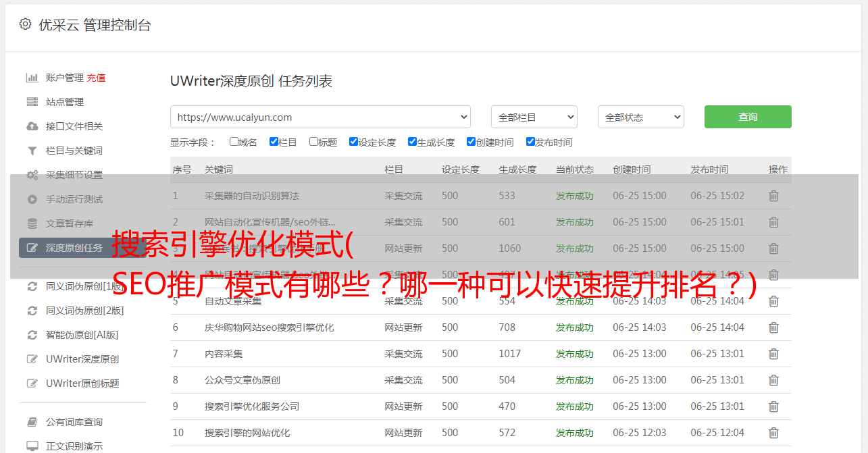The width and height of the screenshot is (868, 453).
Task: Enable the 标题 display field checkbox
Action: 313,142
